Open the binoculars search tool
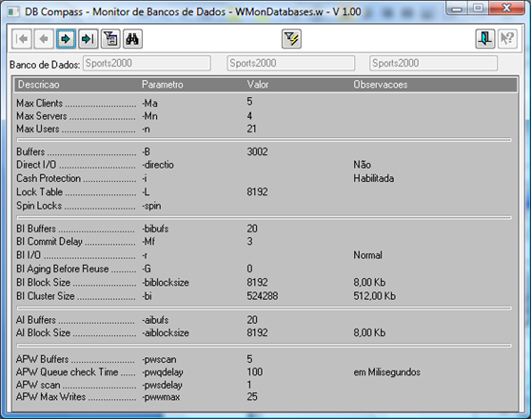The width and height of the screenshot is (532, 420). tap(132, 39)
